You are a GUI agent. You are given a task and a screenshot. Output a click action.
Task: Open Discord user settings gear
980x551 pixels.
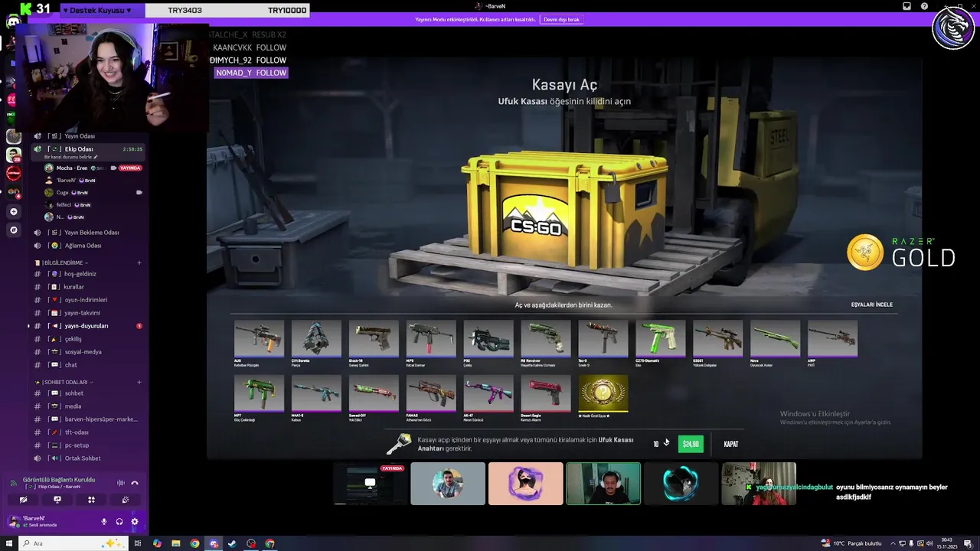point(135,522)
